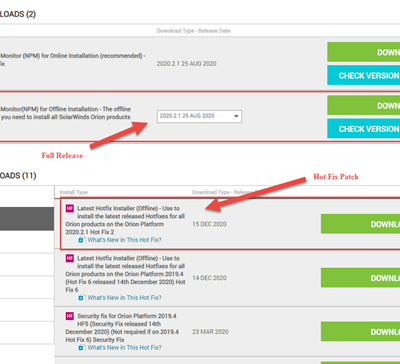Expand plus icon next to Security Fix What's New

coord(81,348)
